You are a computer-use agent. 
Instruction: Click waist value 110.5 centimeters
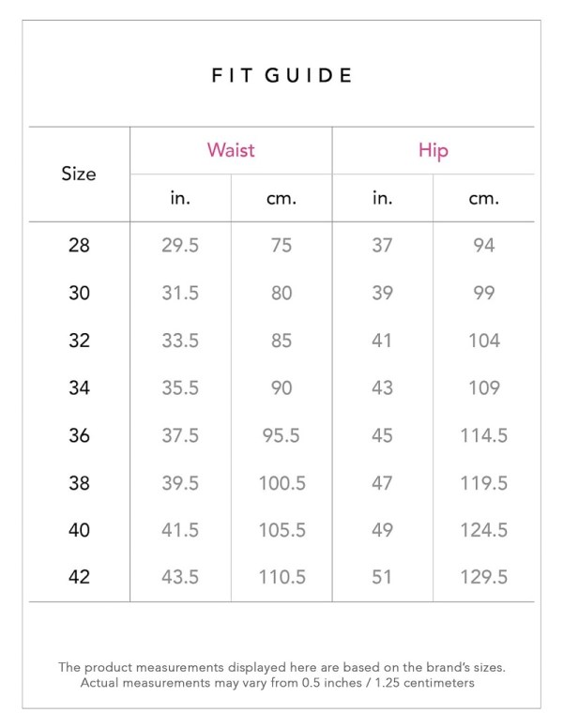[x=281, y=577]
